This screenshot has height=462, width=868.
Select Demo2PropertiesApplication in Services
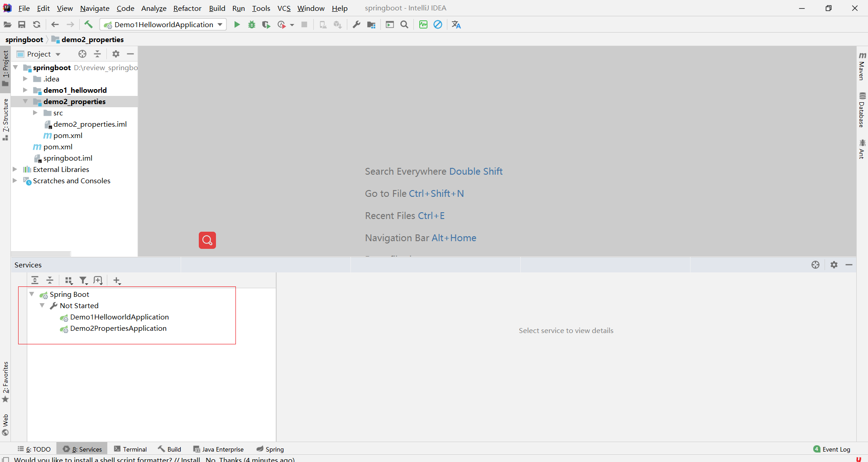tap(118, 329)
